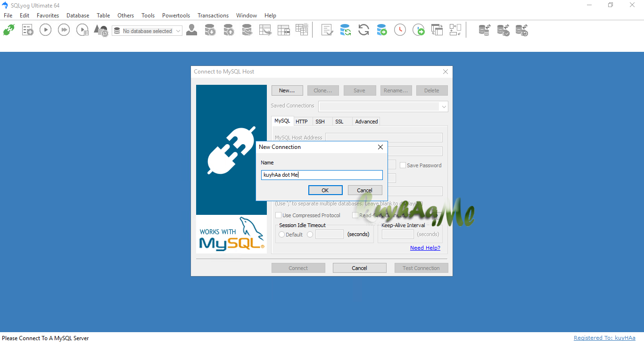Open the File menu
Image resolution: width=644 pixels, height=343 pixels.
(8, 16)
